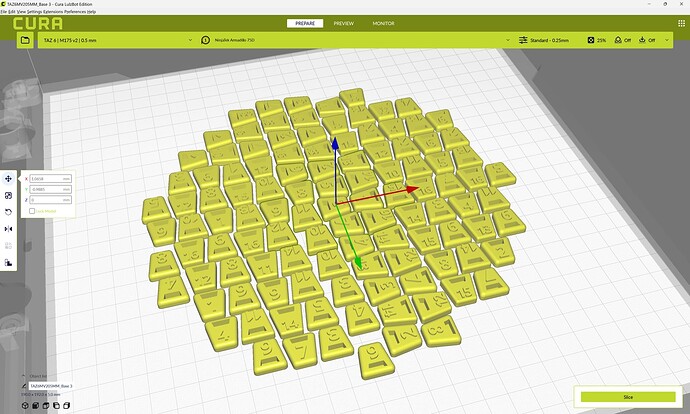
Task: Open the File menu
Action: [x=4, y=11]
